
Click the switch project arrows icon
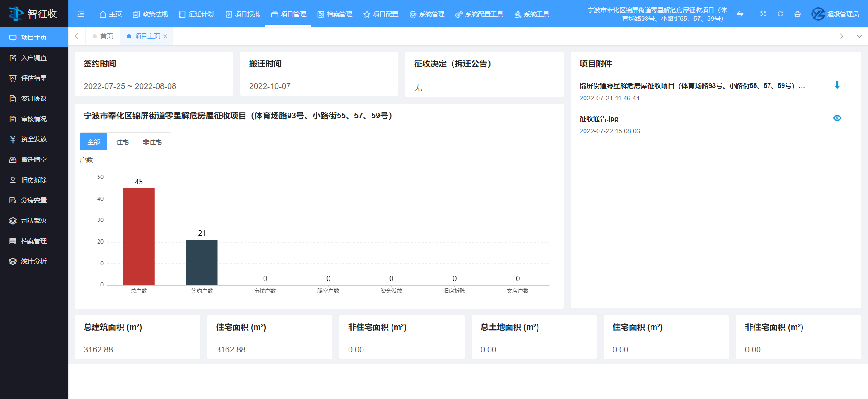pyautogui.click(x=740, y=14)
